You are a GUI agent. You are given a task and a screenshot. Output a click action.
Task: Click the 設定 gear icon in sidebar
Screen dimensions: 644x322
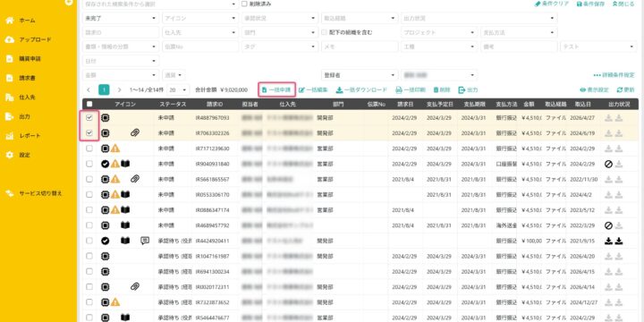pyautogui.click(x=10, y=155)
